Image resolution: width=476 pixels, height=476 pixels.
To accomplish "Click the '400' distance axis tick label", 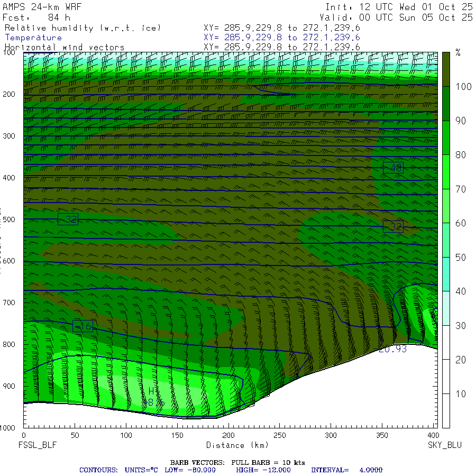I will [433, 435].
